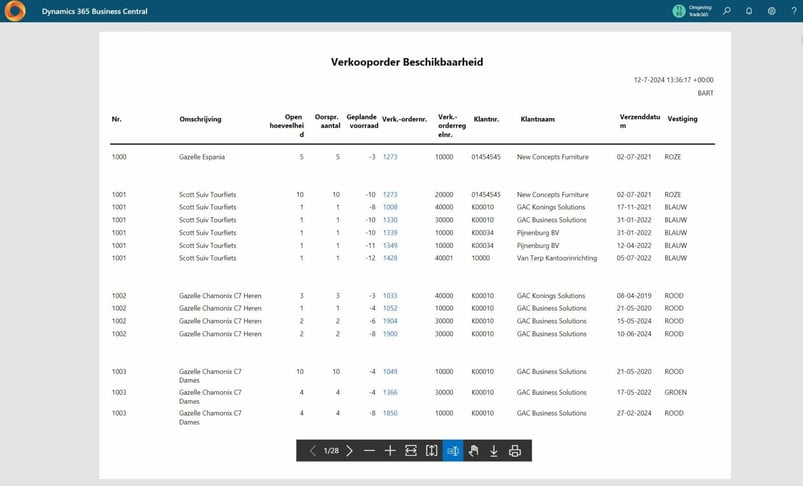Print the report with the printer icon

tap(515, 451)
